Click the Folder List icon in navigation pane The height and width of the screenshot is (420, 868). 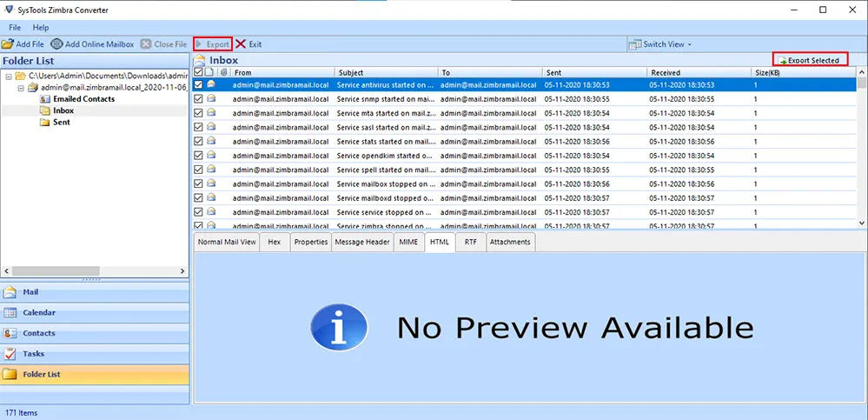point(10,374)
